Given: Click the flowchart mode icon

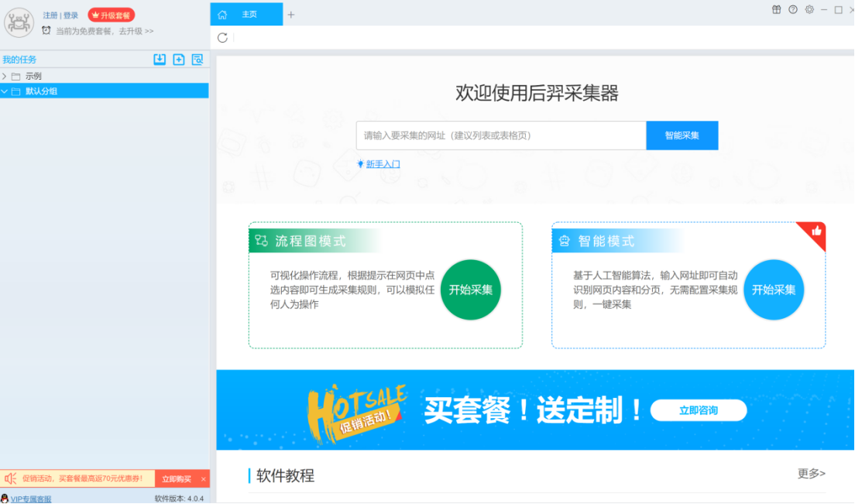Looking at the screenshot, I should 262,241.
